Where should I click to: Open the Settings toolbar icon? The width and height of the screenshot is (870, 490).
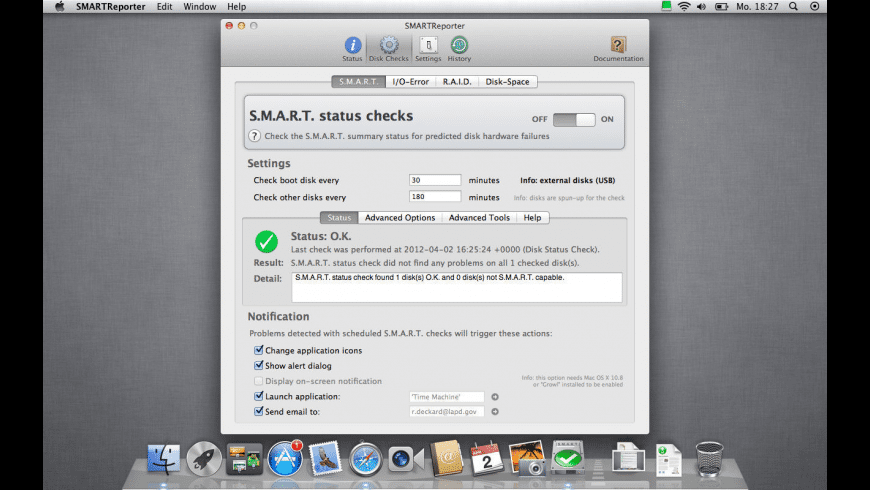point(428,49)
